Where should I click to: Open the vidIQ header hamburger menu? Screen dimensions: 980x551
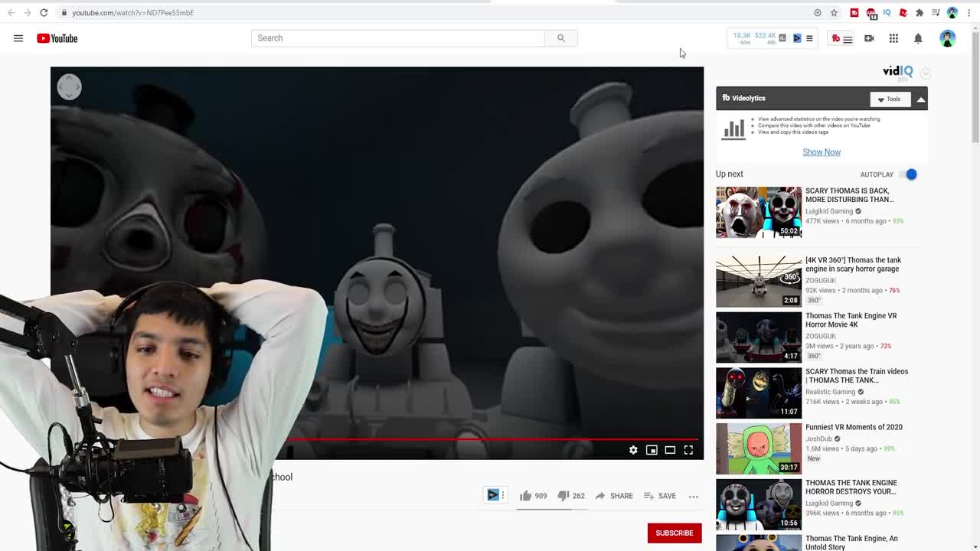[809, 38]
